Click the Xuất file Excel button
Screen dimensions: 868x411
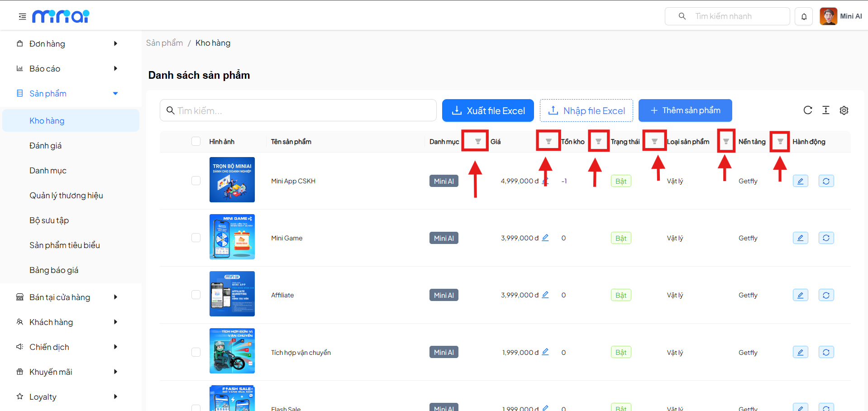click(488, 111)
